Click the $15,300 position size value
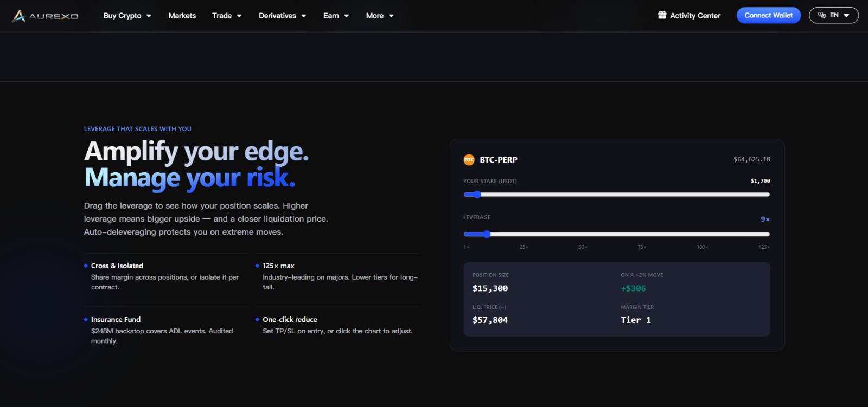This screenshot has width=868, height=407. coord(490,288)
